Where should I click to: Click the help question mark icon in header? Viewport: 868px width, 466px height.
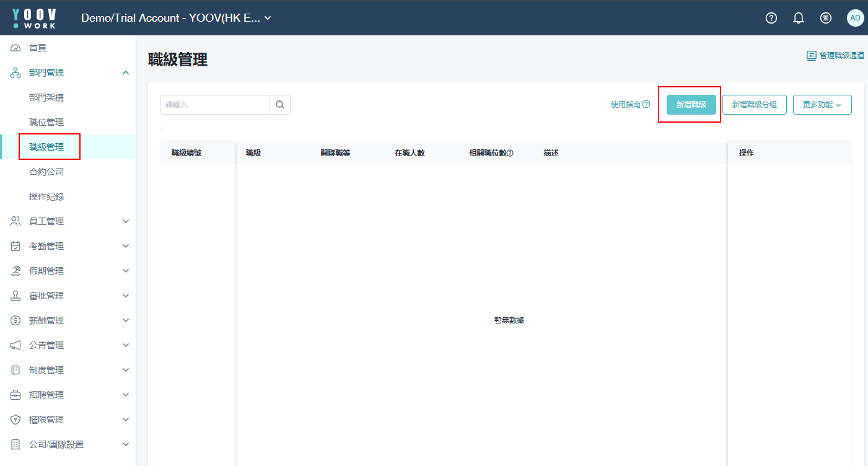pos(771,18)
